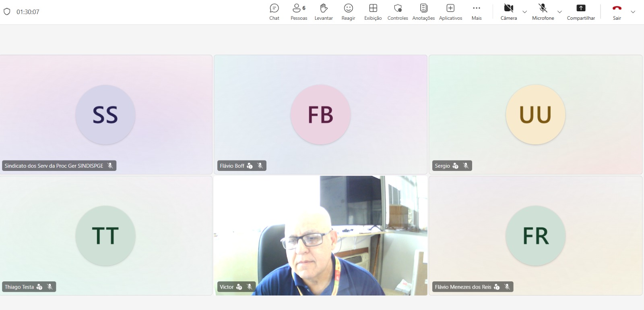Click Compartilhar to share screen
This screenshot has height=310, width=644.
point(581,12)
